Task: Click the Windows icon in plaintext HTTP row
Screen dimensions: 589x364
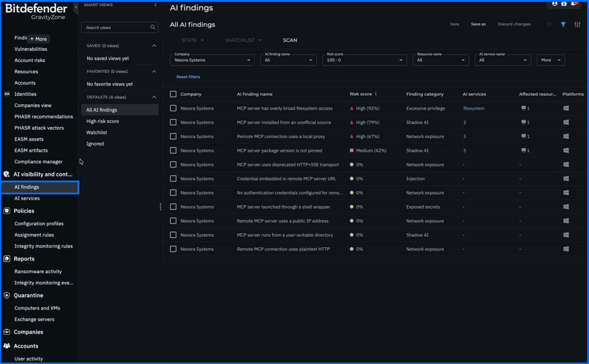Action: coord(566,249)
